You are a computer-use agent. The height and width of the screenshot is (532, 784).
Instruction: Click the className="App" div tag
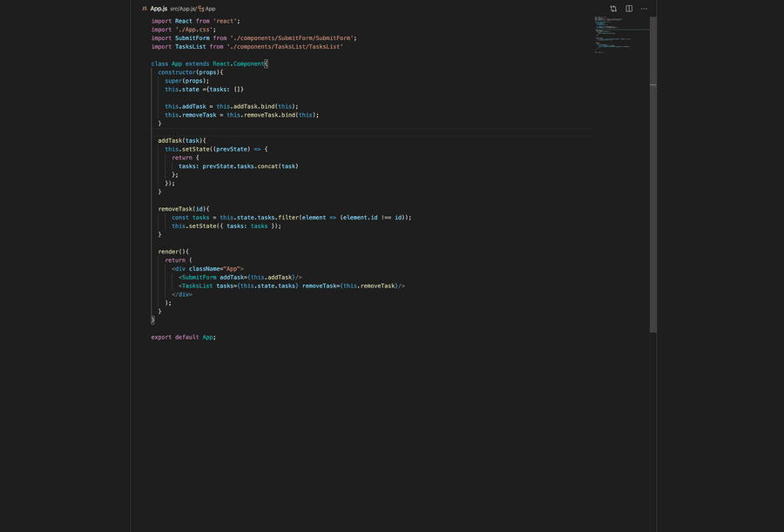pyautogui.click(x=209, y=269)
